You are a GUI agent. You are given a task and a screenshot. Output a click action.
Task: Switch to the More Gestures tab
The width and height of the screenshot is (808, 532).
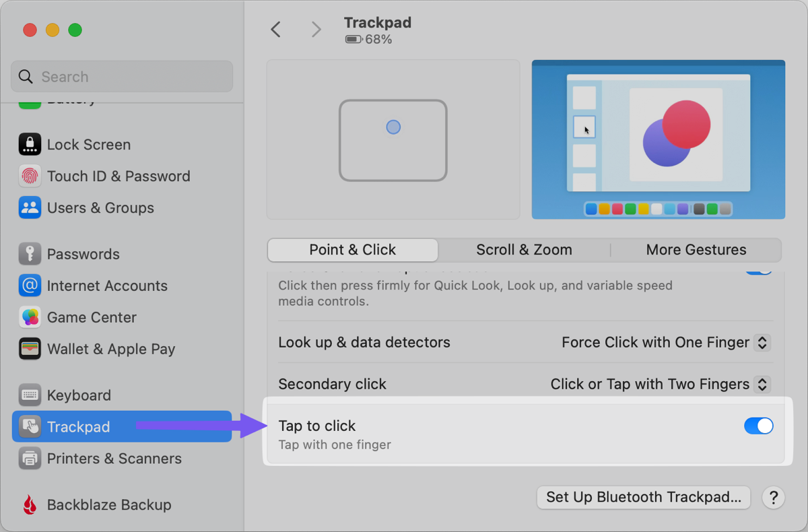(696, 250)
